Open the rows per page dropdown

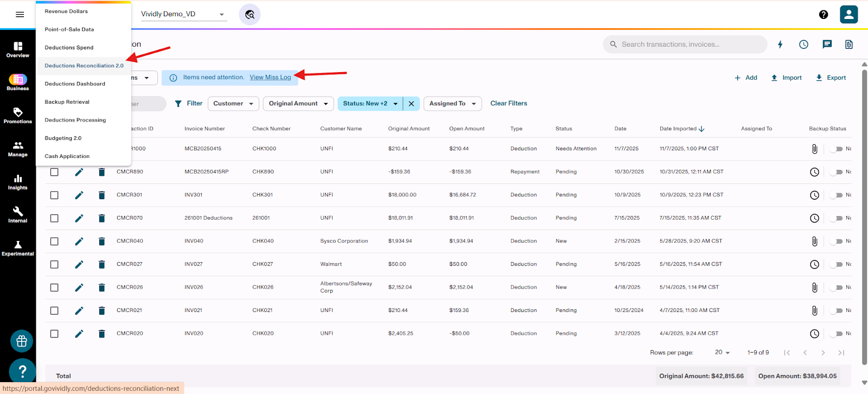pos(722,353)
